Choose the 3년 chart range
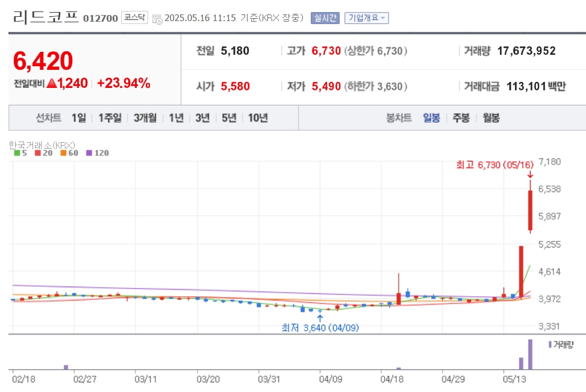 pos(202,118)
